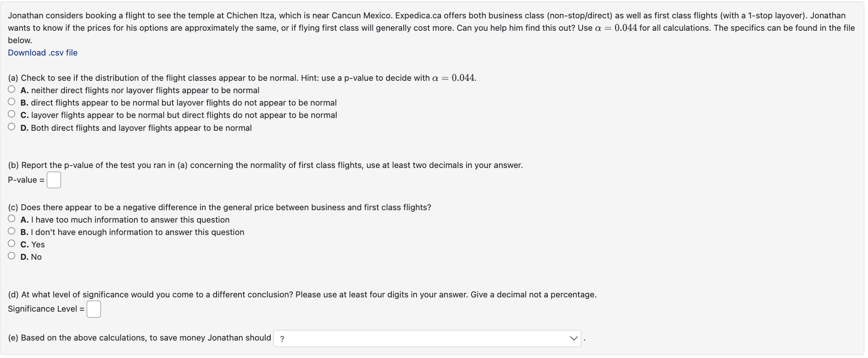Click the question mark placeholder in the dropdown
The width and height of the screenshot is (868, 358).
click(282, 338)
